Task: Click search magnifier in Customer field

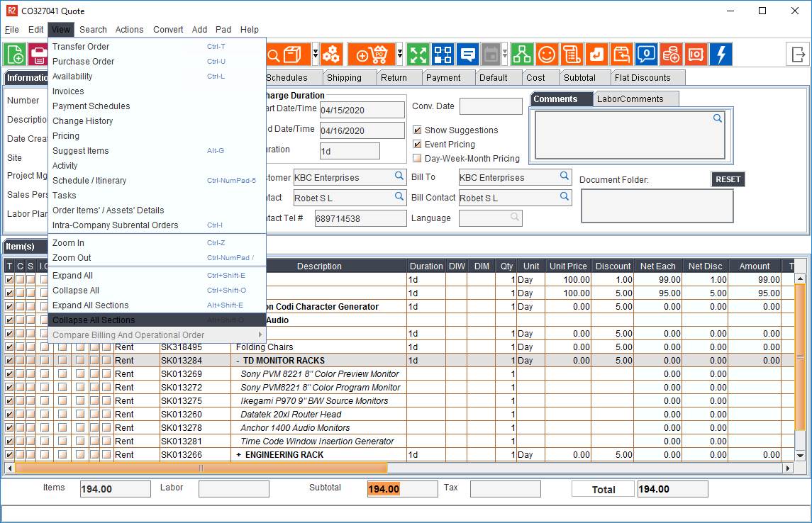Action: point(400,176)
